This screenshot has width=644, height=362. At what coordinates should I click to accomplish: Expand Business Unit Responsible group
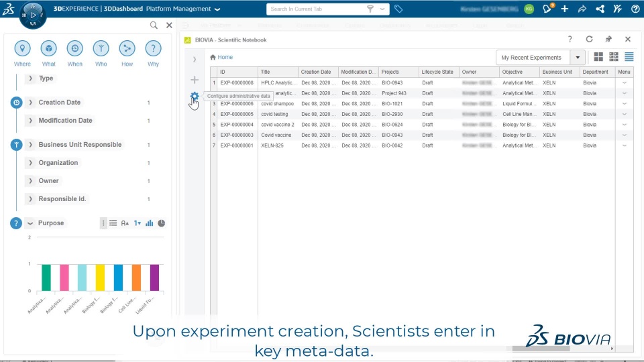(x=30, y=145)
